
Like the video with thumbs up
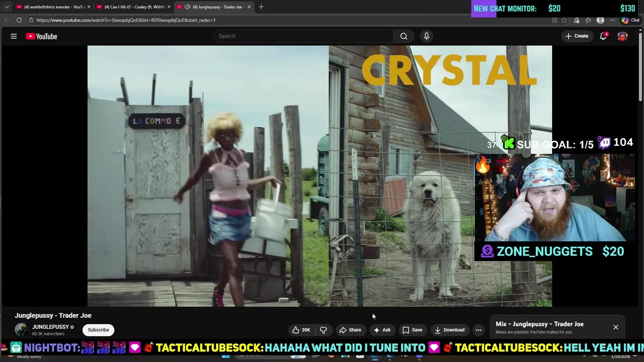(301, 330)
